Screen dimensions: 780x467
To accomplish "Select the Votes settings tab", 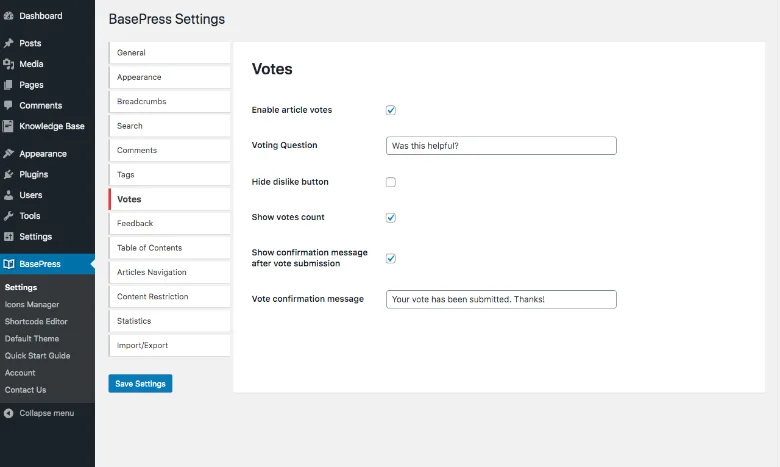I will [170, 199].
